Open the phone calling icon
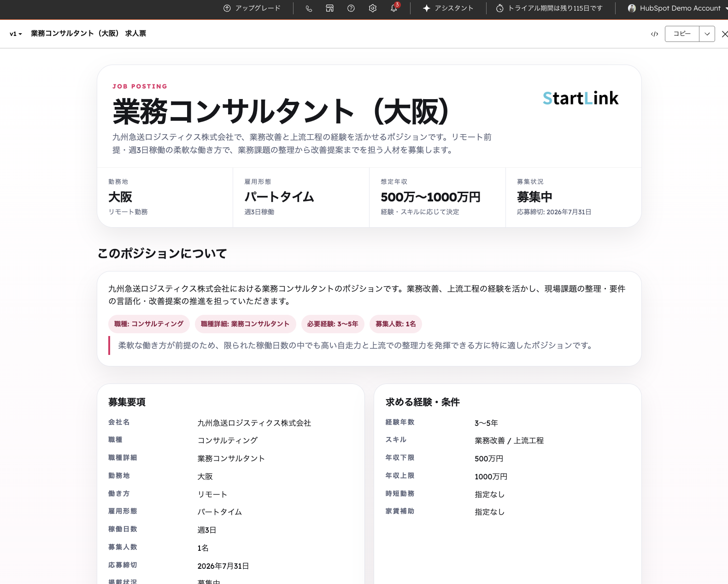The image size is (728, 584). pos(309,8)
